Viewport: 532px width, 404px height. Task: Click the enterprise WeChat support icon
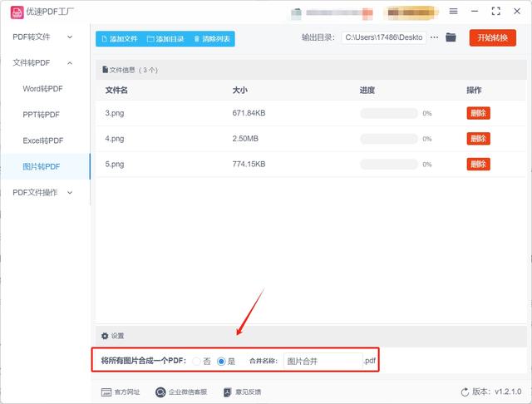tap(160, 392)
